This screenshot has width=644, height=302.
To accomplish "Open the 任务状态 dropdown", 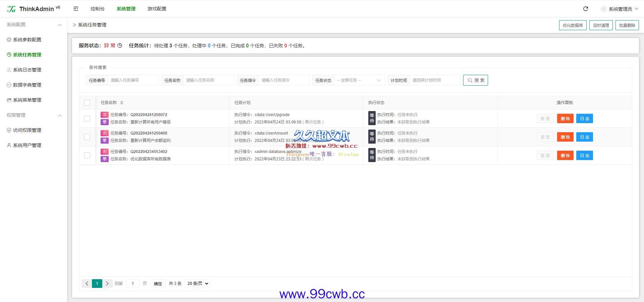I will coord(359,80).
